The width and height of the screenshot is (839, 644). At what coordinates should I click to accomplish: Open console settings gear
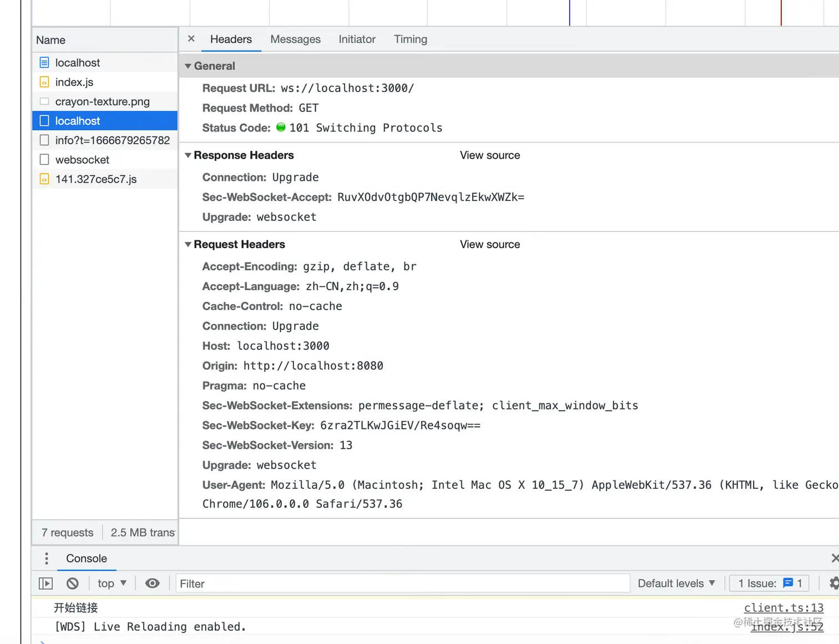(834, 584)
